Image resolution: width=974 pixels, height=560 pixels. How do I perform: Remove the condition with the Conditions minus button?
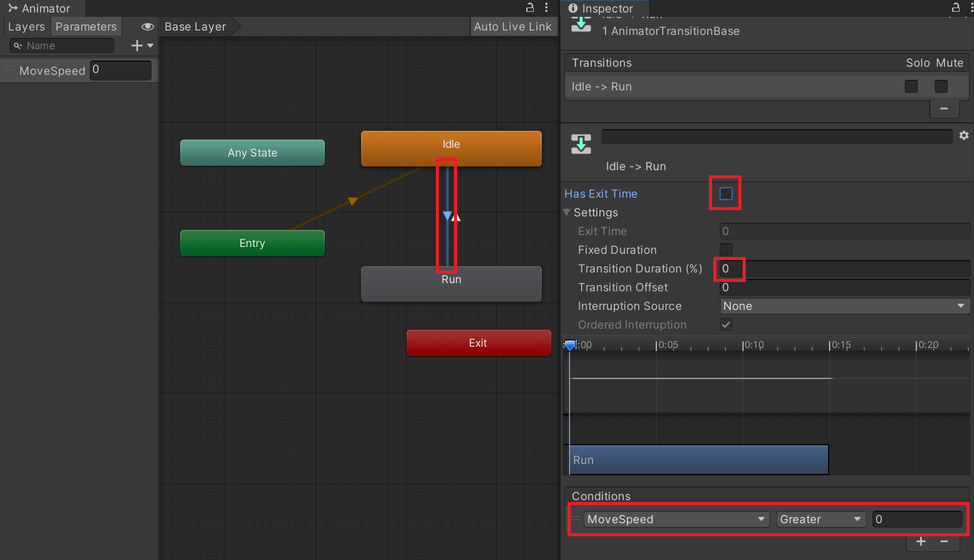tap(944, 541)
